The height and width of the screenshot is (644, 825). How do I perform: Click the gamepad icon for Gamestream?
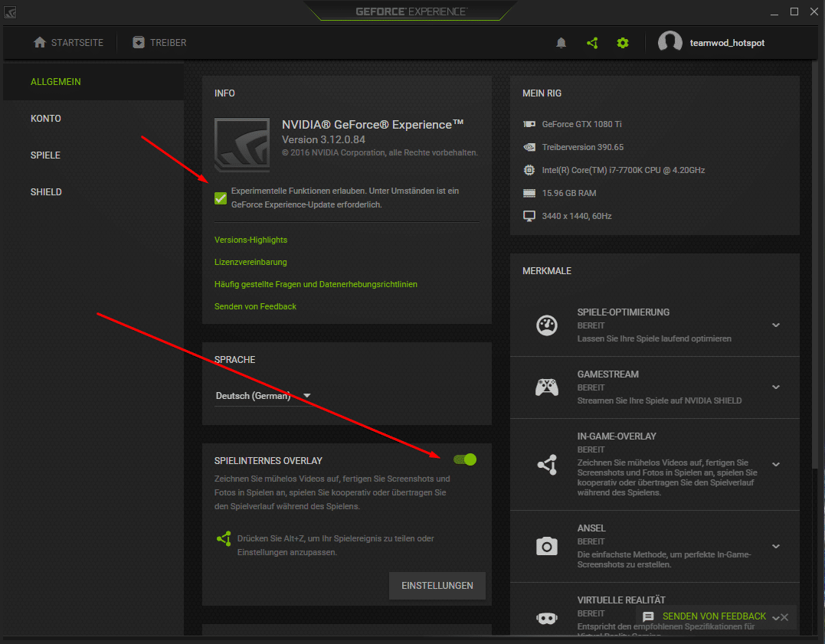[x=547, y=387]
